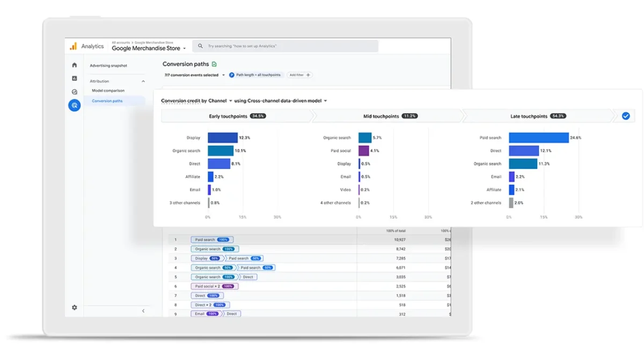Click the 1,518 conversions value

coord(401,295)
